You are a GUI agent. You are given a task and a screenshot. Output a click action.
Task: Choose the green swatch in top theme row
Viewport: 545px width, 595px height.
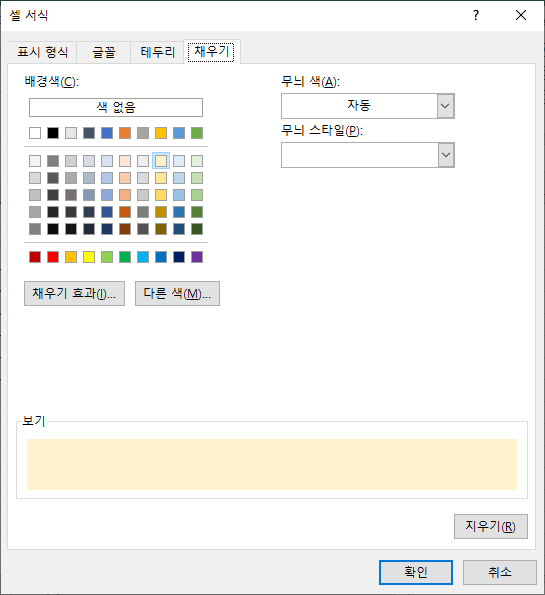point(197,133)
